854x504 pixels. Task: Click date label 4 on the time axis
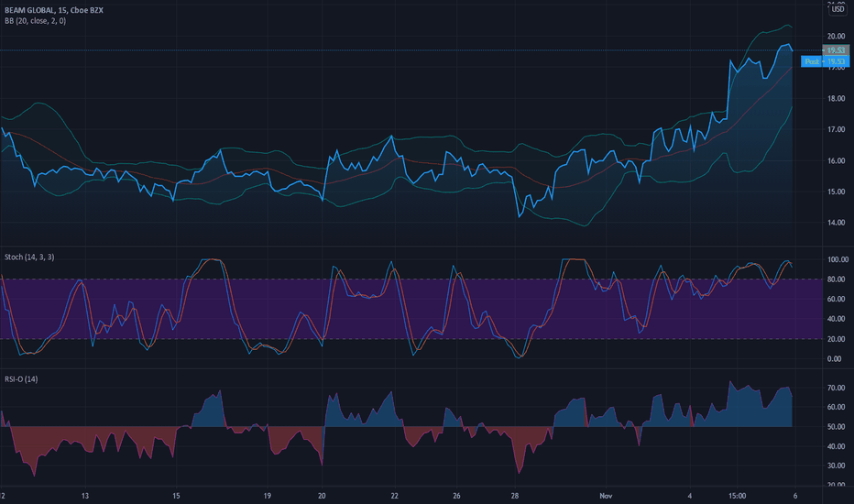689,496
